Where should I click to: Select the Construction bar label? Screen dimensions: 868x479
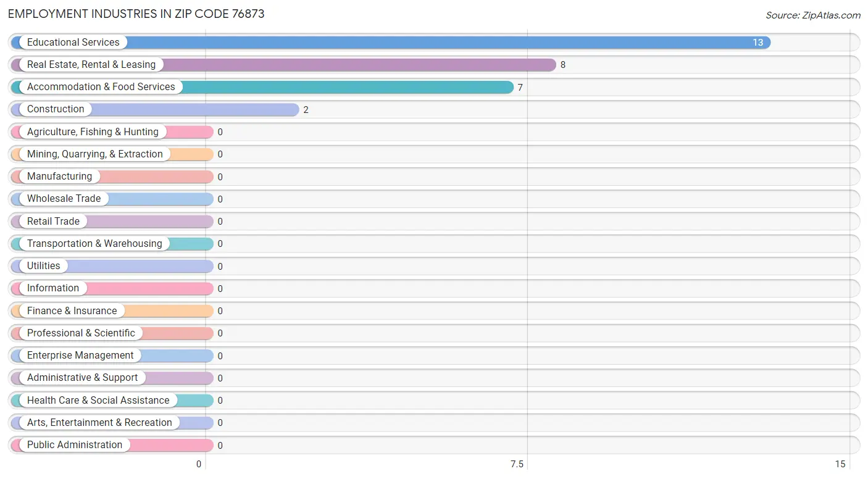(x=56, y=109)
